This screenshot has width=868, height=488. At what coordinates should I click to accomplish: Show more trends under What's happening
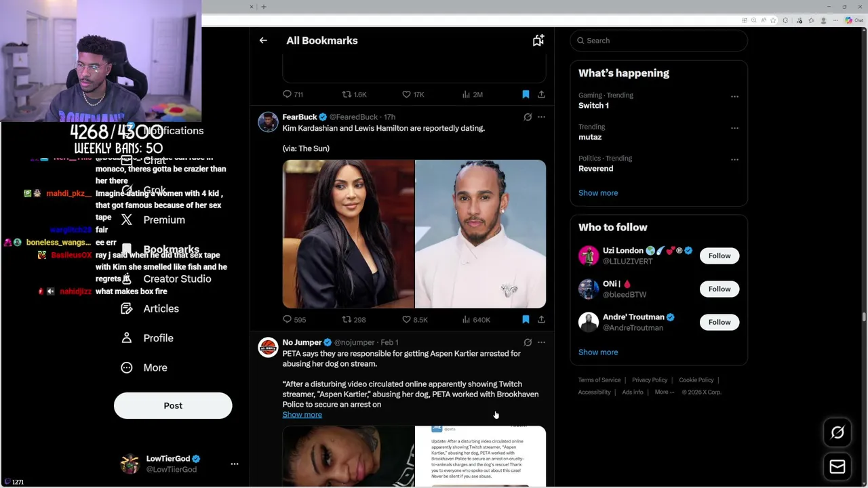(x=598, y=193)
